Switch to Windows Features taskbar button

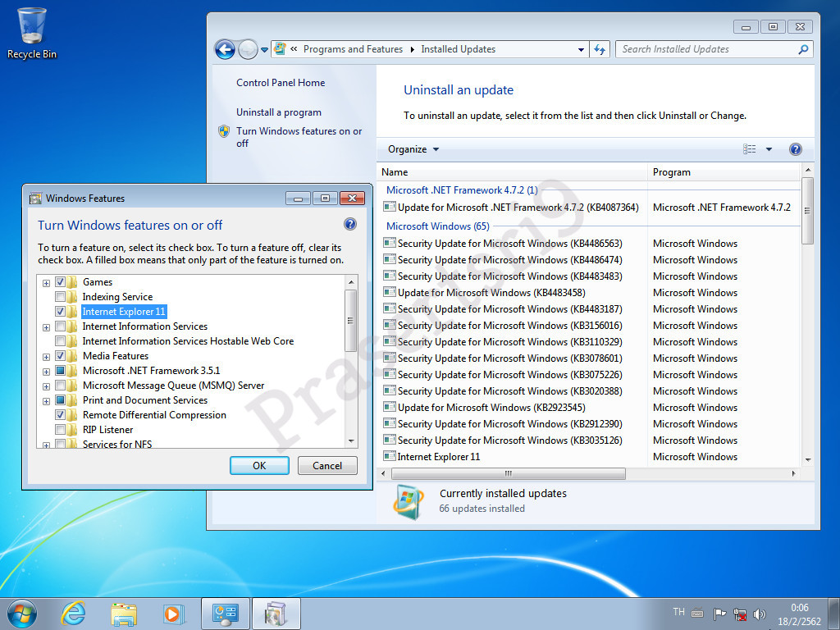pos(276,614)
